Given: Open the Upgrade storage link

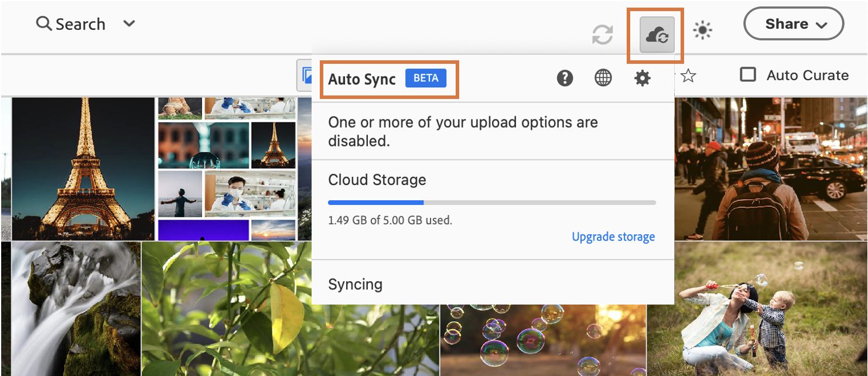Looking at the screenshot, I should pyautogui.click(x=613, y=237).
